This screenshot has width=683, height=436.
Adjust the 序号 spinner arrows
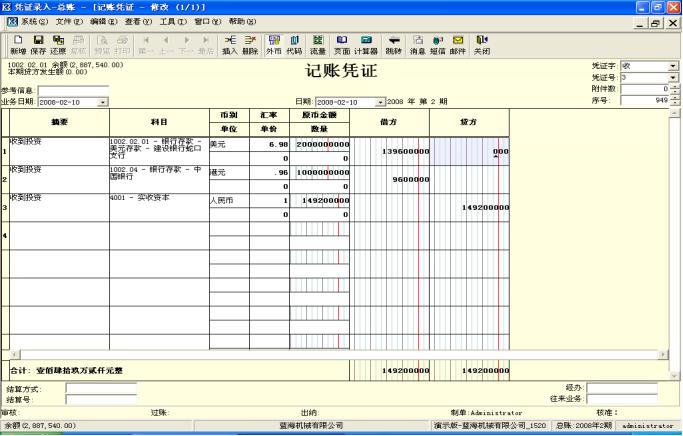click(675, 100)
